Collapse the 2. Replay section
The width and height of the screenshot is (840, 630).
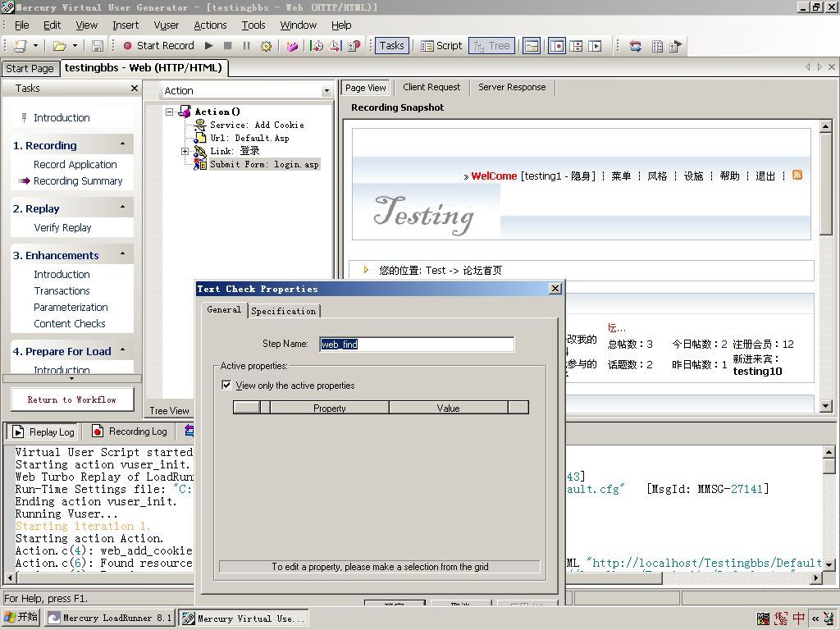(x=123, y=207)
